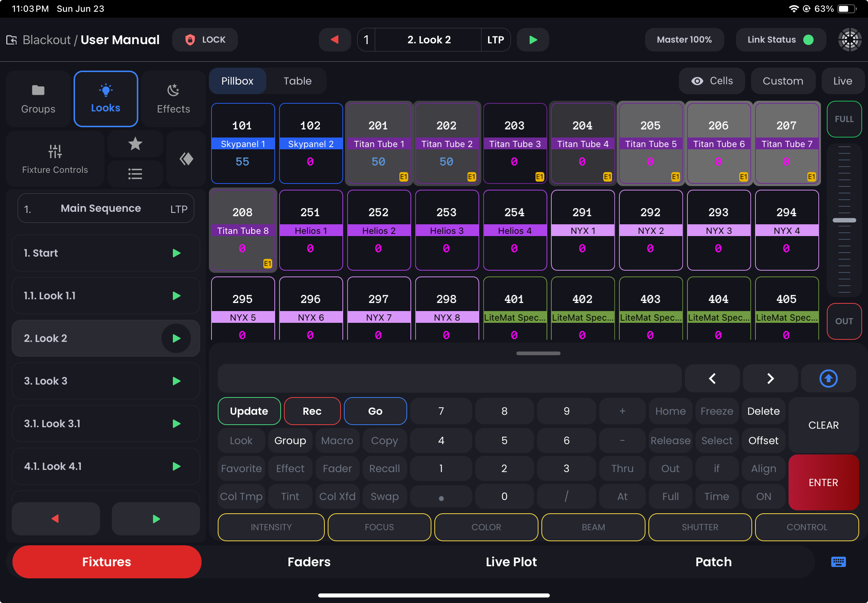Open the Groups folder icon
Image resolution: width=868 pixels, height=603 pixels.
[x=38, y=91]
